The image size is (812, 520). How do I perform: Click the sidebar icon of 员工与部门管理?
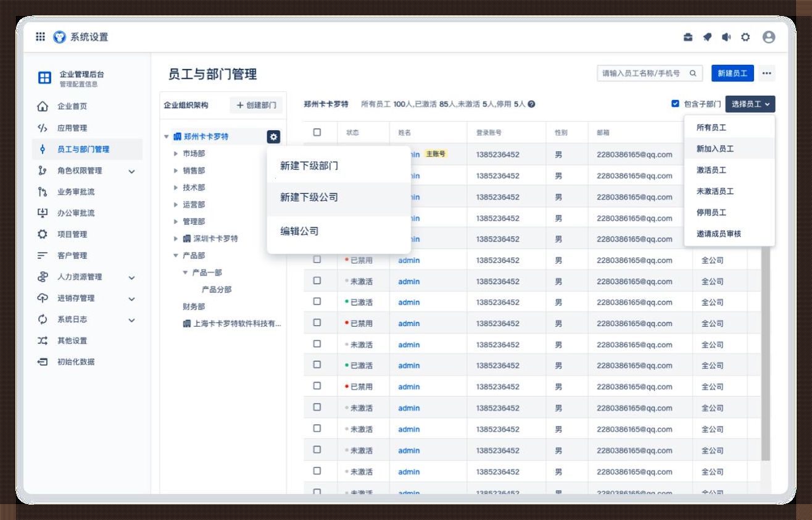tap(43, 149)
